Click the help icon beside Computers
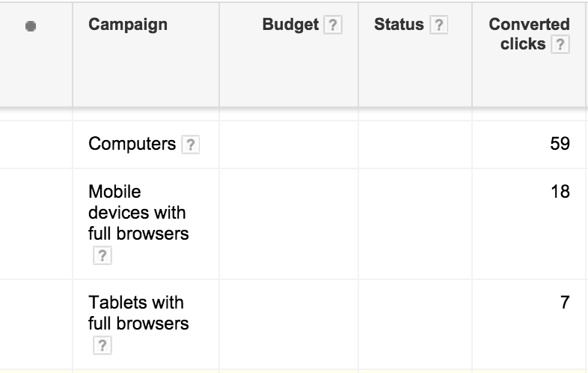The height and width of the screenshot is (373, 588). point(191,145)
